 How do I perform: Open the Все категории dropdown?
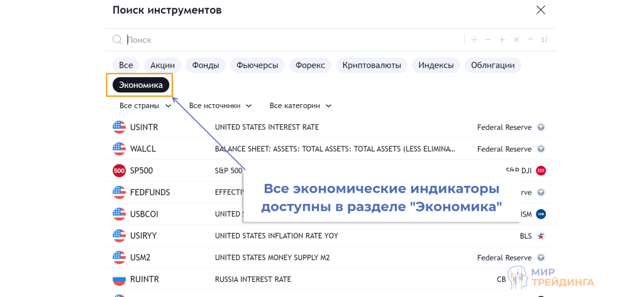[300, 106]
